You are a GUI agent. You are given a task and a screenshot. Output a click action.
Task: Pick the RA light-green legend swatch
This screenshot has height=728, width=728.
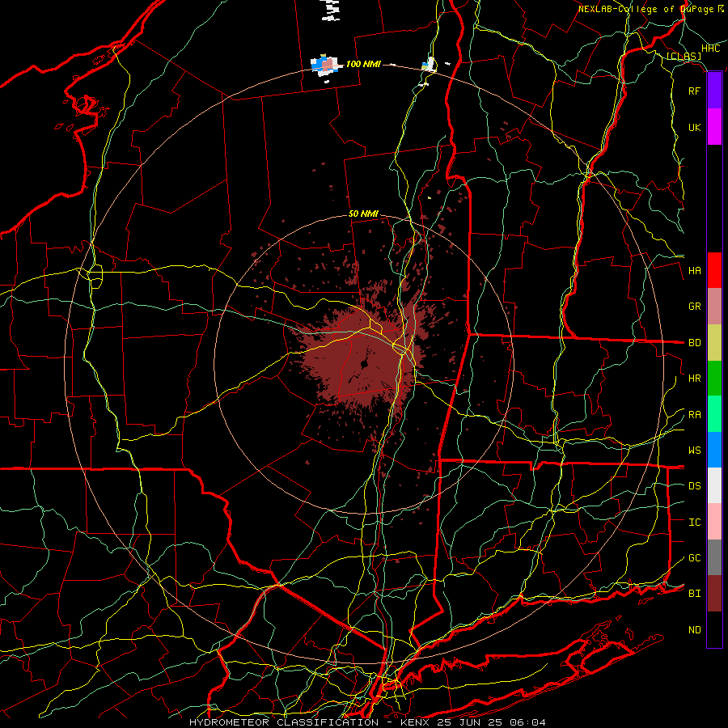(714, 414)
